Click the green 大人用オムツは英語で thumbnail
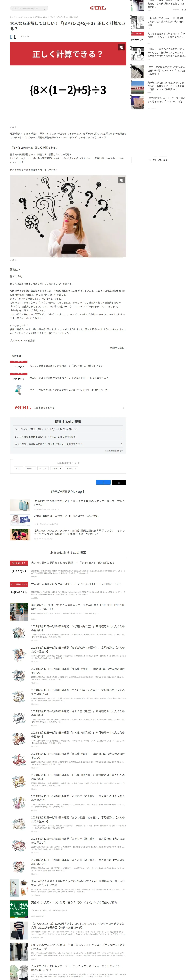 click(19, 910)
